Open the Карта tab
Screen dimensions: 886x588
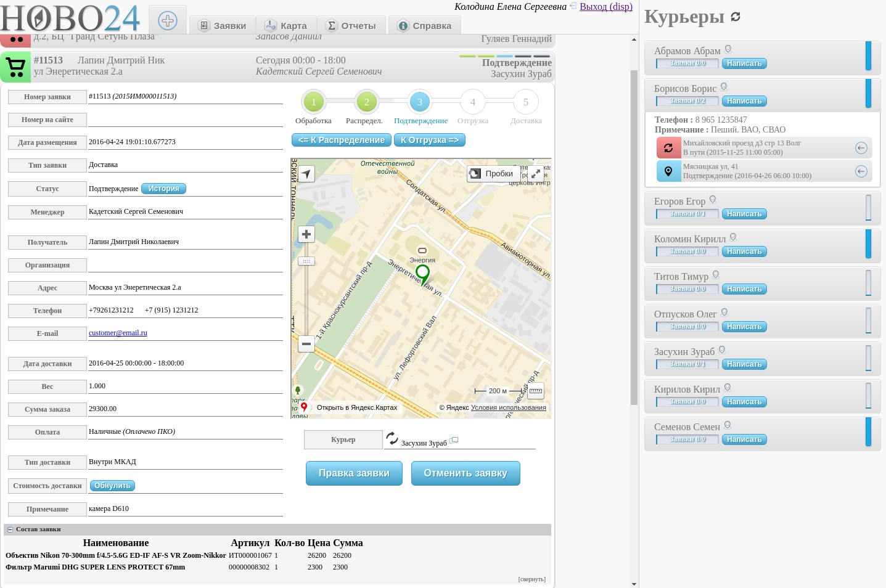[286, 25]
